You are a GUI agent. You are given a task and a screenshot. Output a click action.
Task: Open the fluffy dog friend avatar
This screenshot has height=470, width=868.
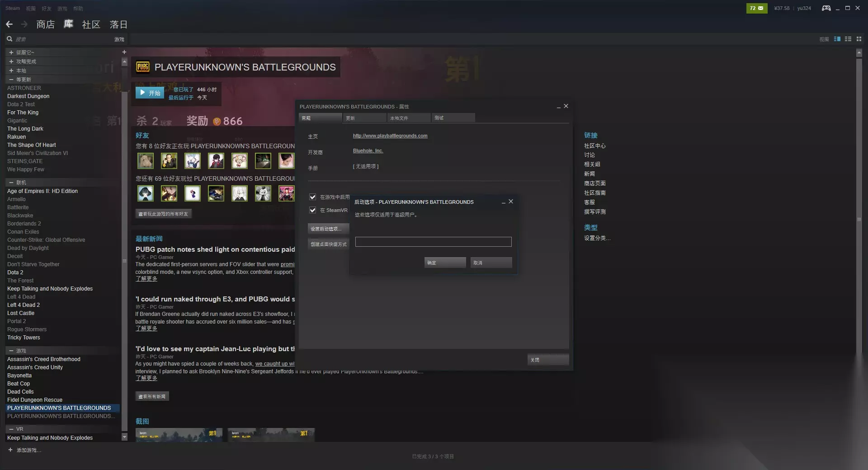click(146, 160)
